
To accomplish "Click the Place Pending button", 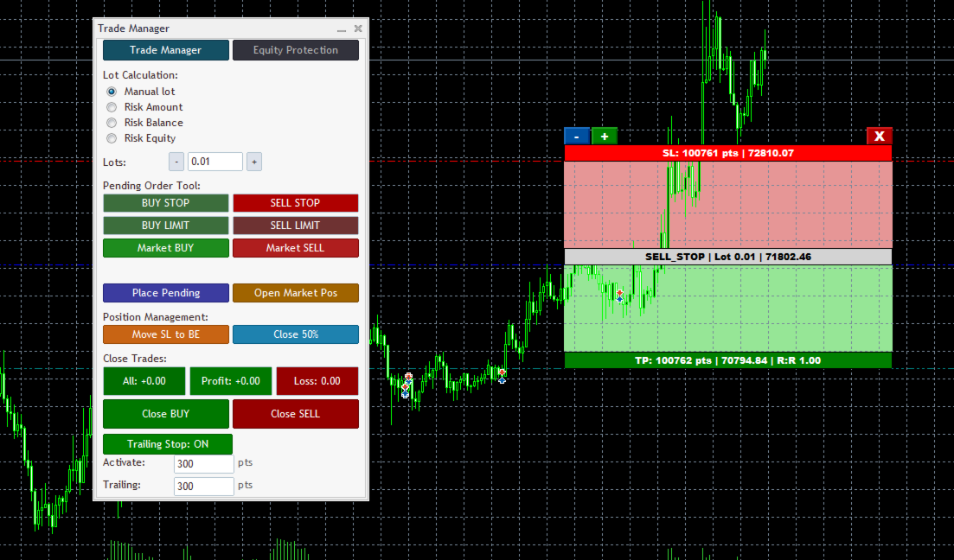I will click(165, 293).
